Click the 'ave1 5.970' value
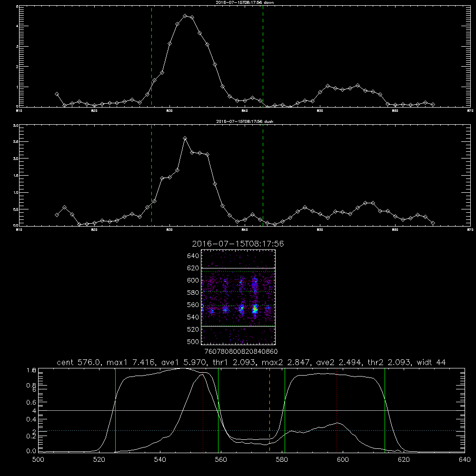 (x=183, y=362)
